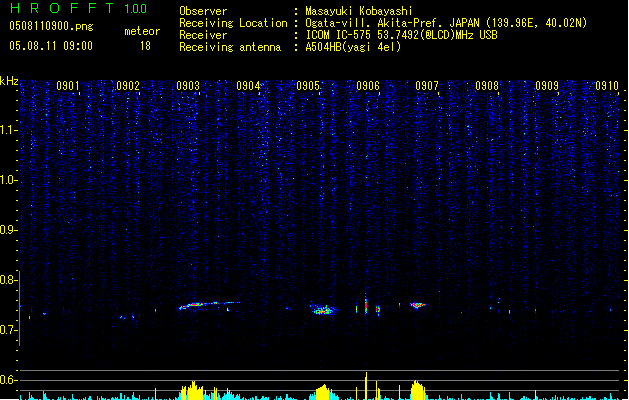Click the 0909 time marker

coord(547,86)
